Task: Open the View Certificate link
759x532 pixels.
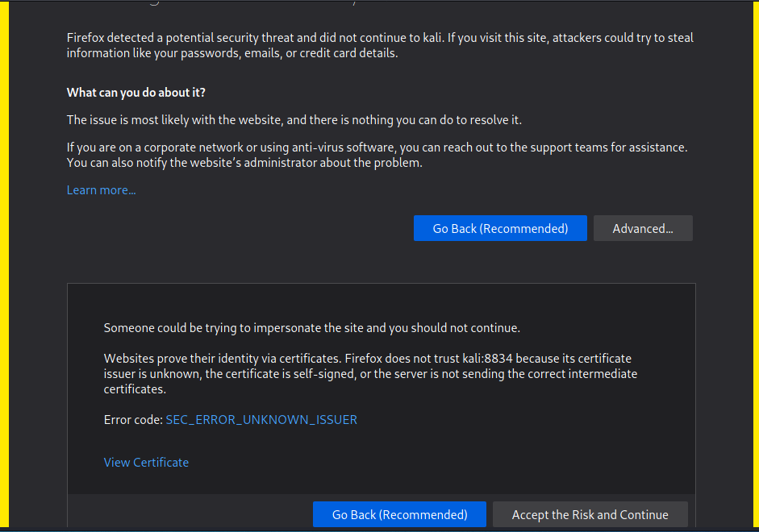Action: [x=146, y=463]
